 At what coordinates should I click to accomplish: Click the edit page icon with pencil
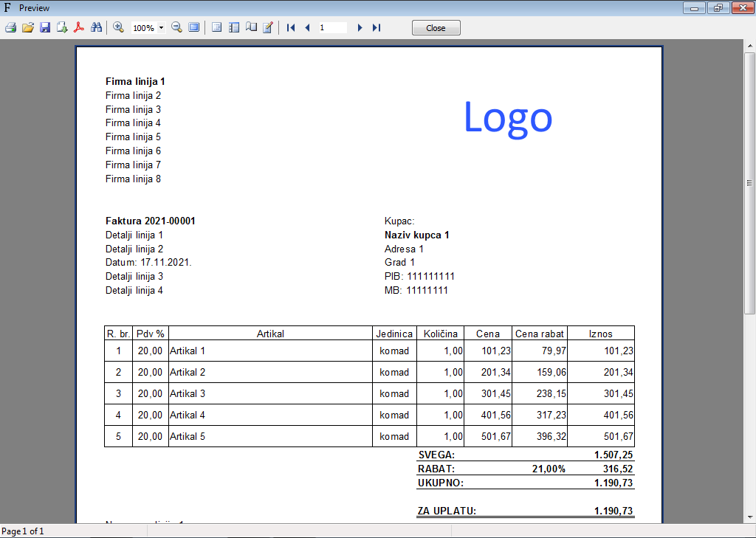[268, 27]
